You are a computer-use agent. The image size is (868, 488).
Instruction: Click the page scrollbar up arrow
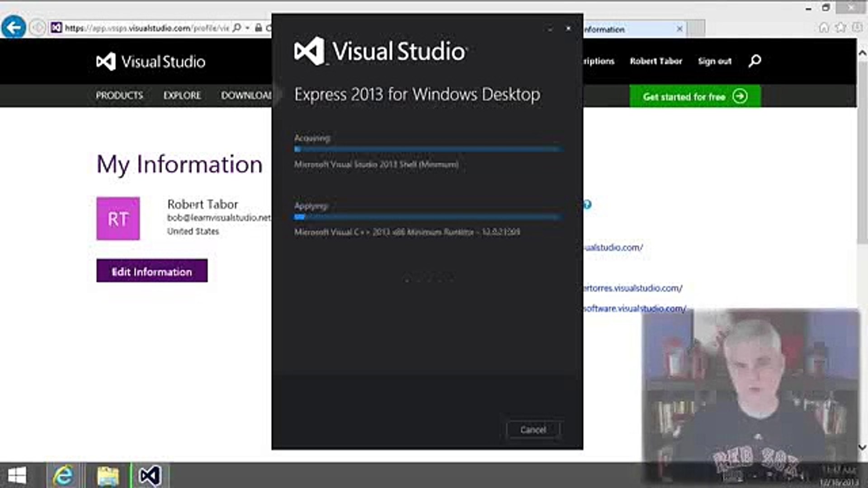tap(862, 53)
